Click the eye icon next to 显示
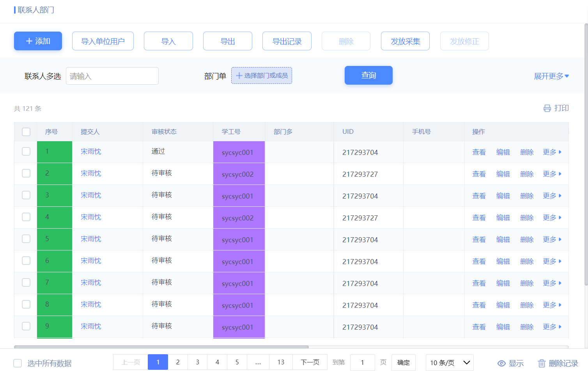 [501, 364]
